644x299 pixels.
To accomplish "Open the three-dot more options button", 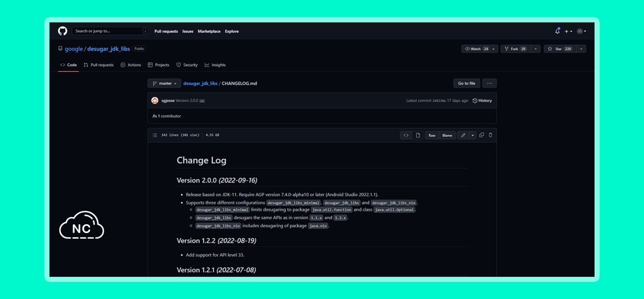I will pyautogui.click(x=489, y=84).
